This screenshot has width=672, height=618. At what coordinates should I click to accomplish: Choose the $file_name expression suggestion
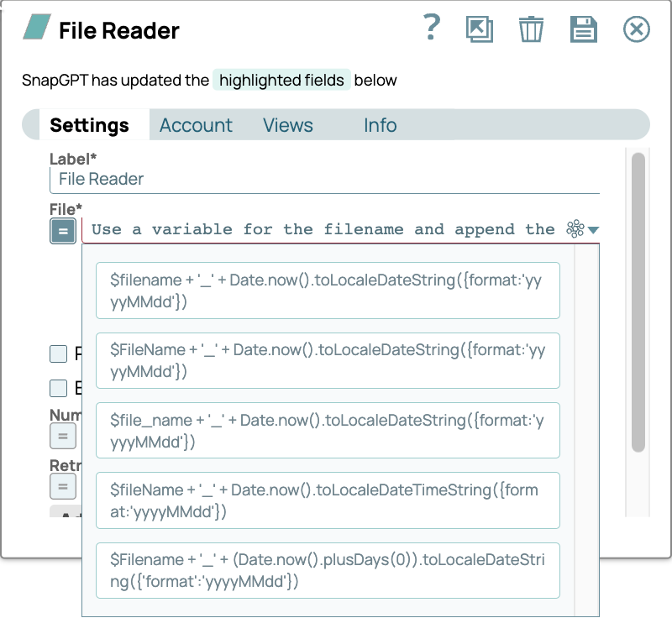[328, 431]
